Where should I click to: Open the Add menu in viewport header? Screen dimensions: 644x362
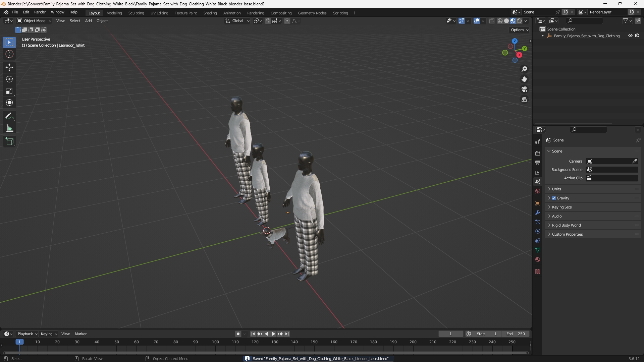[88, 21]
